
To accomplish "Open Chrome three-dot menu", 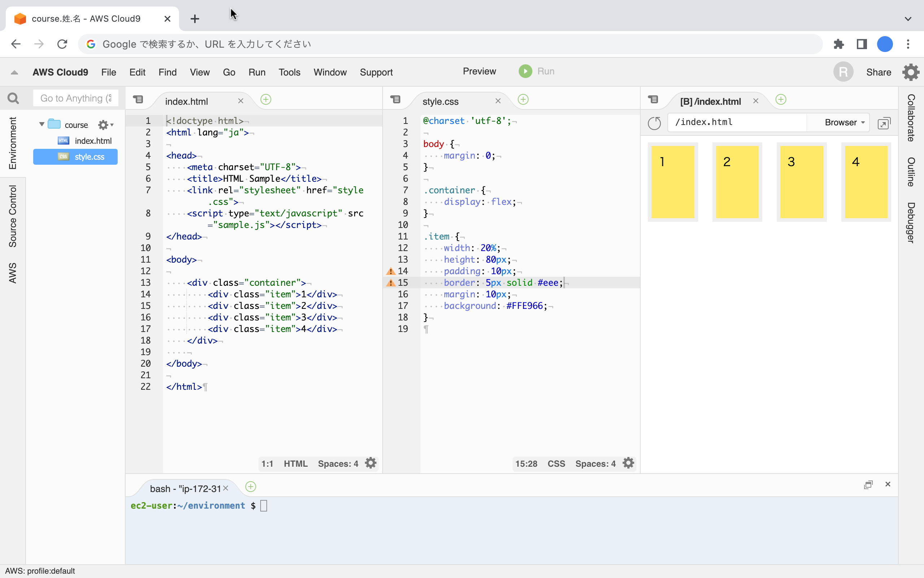I will (908, 44).
